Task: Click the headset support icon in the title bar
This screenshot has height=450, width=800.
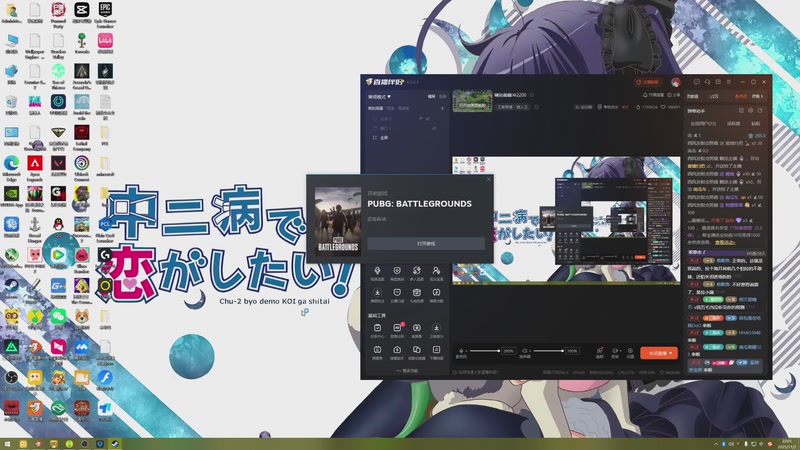Action: pos(708,82)
